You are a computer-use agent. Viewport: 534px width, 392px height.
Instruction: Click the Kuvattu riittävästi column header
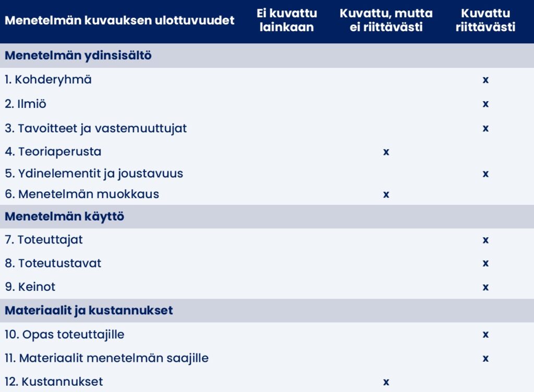point(486,20)
